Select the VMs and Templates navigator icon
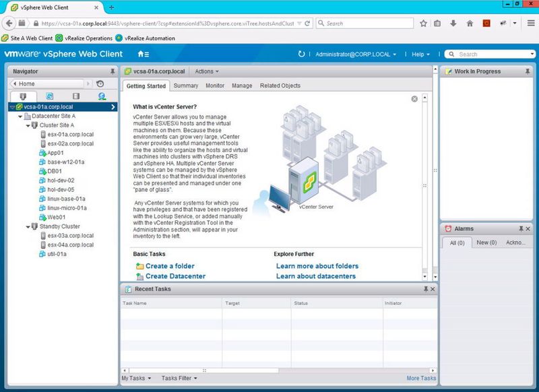Viewport: 539px width, 392px height. click(49, 96)
